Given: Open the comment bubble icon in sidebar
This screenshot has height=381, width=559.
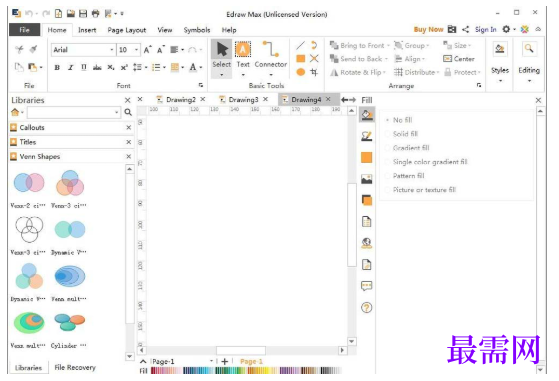Looking at the screenshot, I should 367,286.
